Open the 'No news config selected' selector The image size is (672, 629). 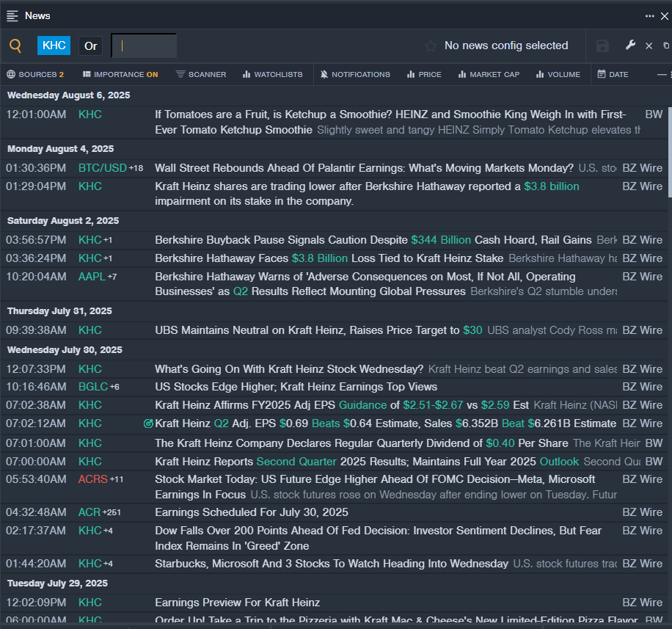(x=506, y=46)
